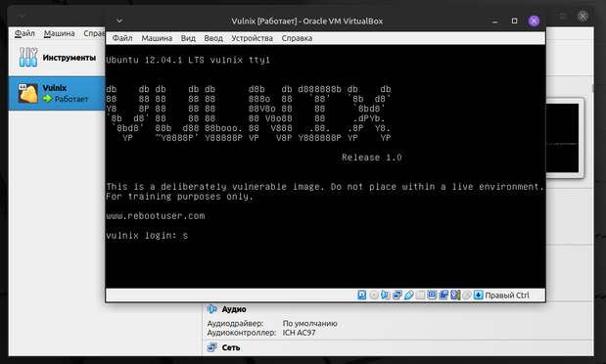This screenshot has width=606, height=364.
Task: Expand the Manager window title bar chevron
Action: point(23,16)
